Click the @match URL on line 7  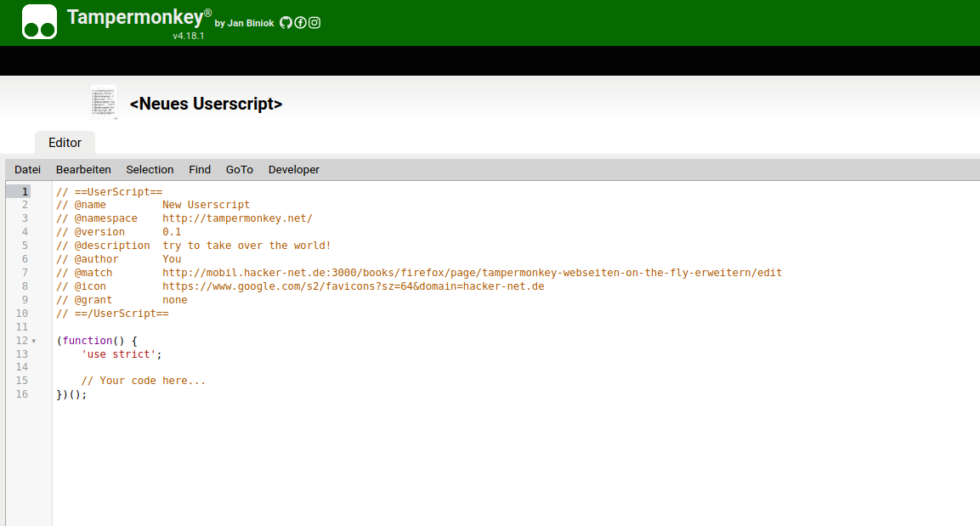pyautogui.click(x=472, y=273)
